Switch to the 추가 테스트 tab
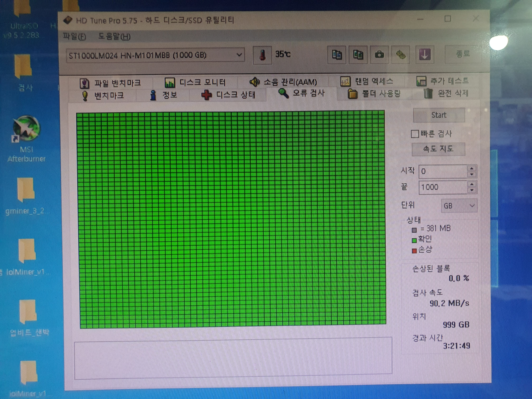 click(x=443, y=81)
